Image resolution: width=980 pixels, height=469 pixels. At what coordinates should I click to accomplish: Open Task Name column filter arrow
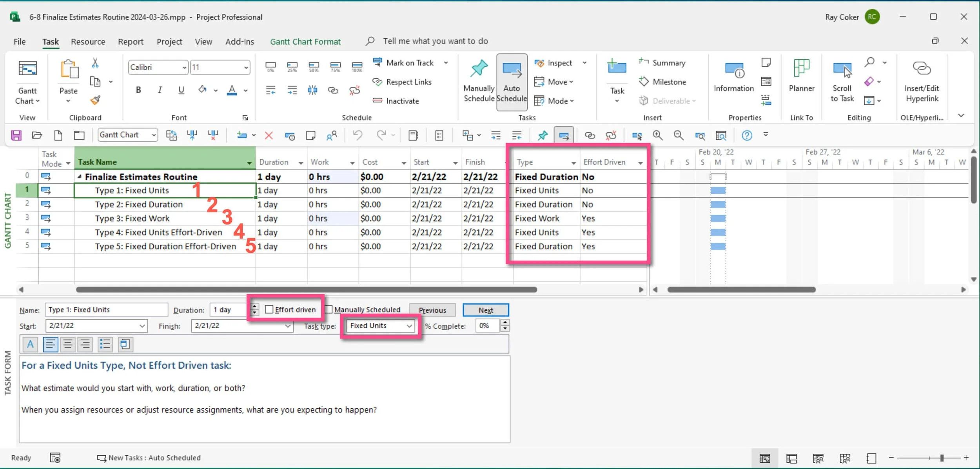tap(249, 163)
